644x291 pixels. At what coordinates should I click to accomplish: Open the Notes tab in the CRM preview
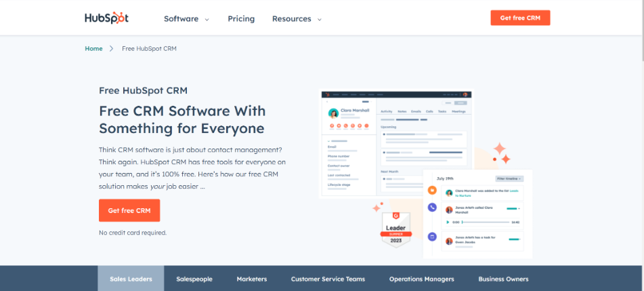coord(402,111)
